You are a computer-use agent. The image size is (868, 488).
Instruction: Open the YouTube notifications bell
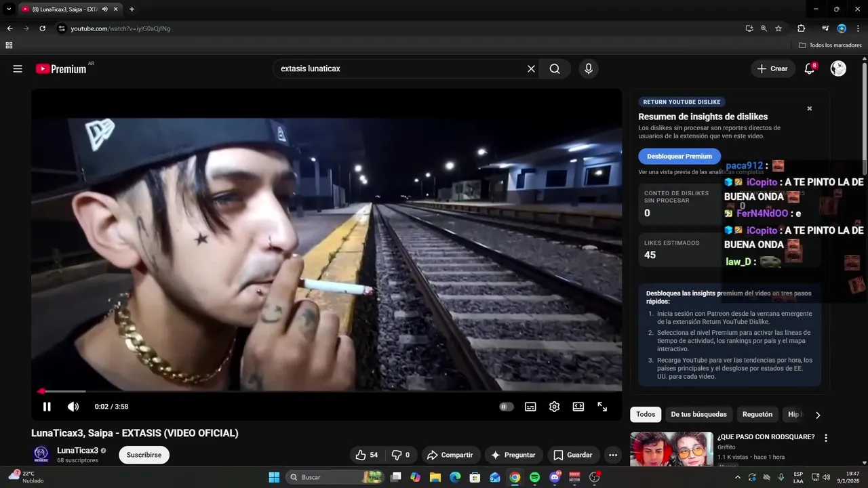[809, 68]
